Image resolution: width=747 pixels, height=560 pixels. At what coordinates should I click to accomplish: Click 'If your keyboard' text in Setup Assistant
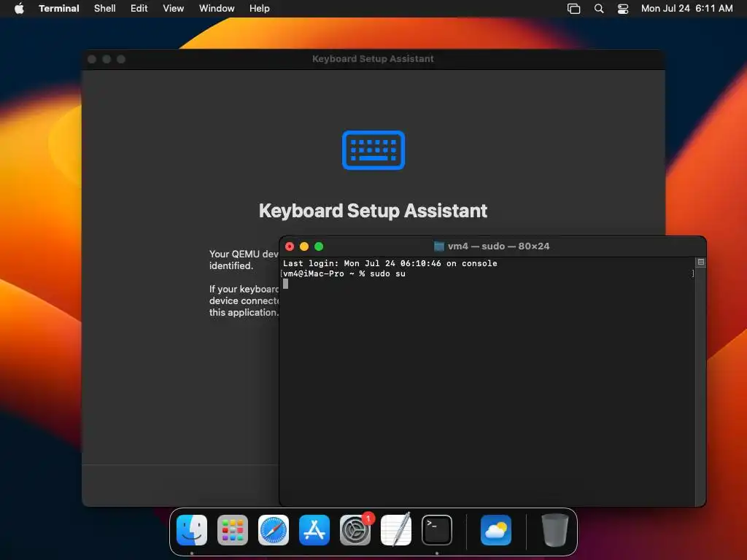(x=244, y=289)
